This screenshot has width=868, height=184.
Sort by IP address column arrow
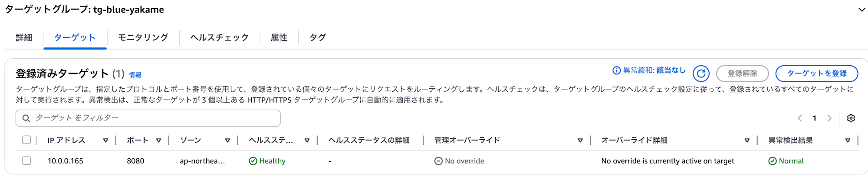(105, 141)
